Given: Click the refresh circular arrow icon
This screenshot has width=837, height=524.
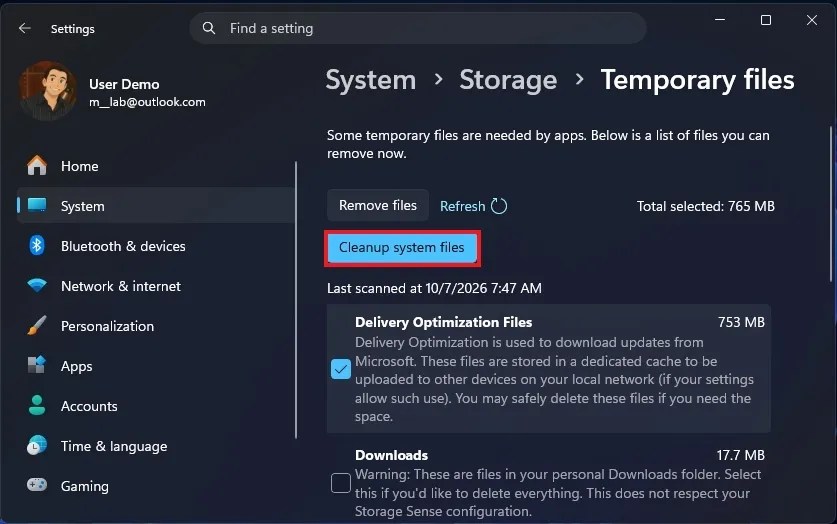Looking at the screenshot, I should 499,206.
